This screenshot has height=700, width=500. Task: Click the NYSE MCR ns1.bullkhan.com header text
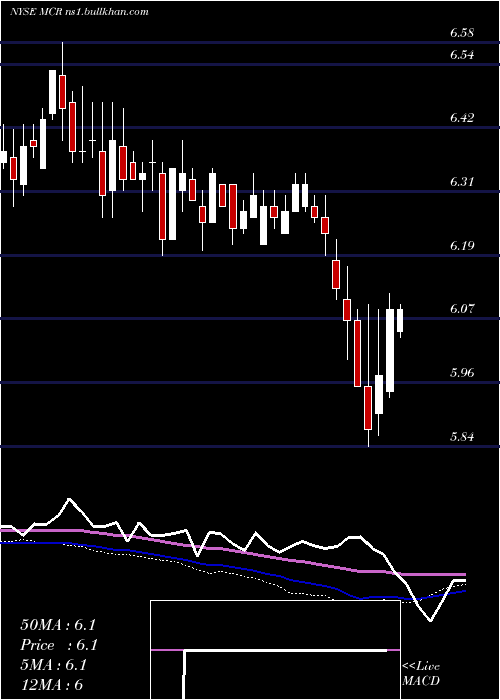point(79,12)
